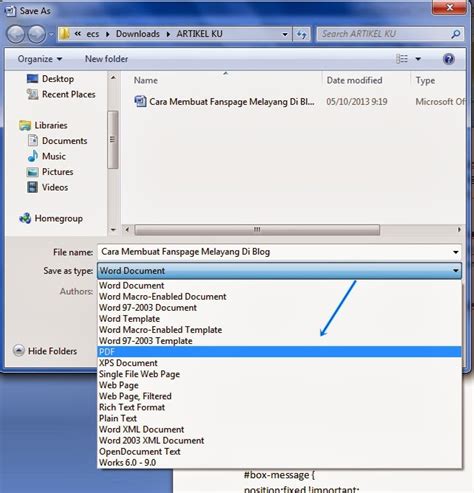474x493 pixels.
Task: Choose Word Macro-Enabled Template option
Action: pos(279,330)
